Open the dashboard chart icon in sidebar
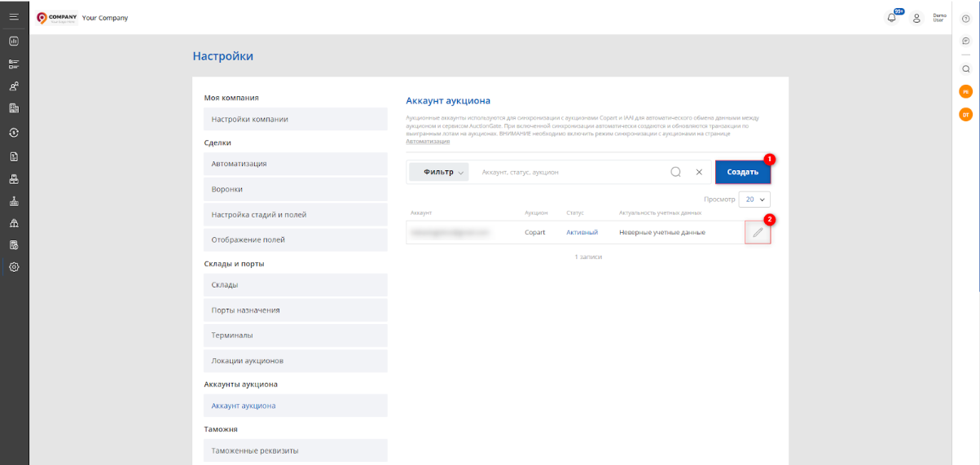This screenshot has height=465, width=980. 14,41
